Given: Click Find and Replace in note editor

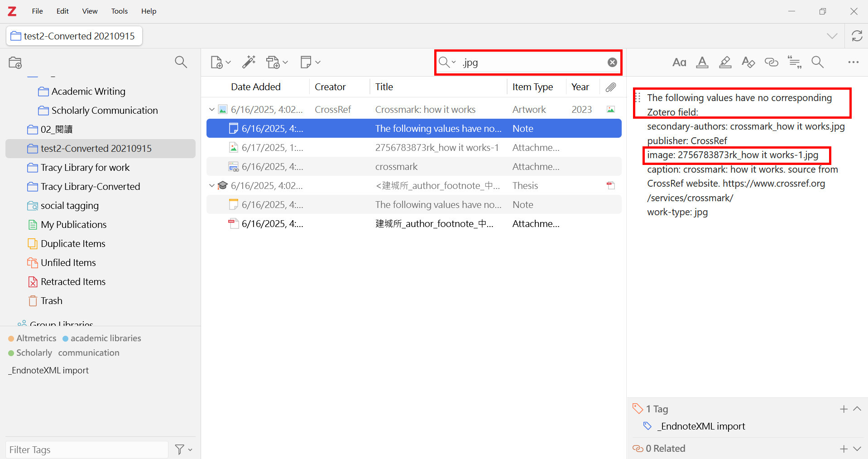Looking at the screenshot, I should (817, 63).
